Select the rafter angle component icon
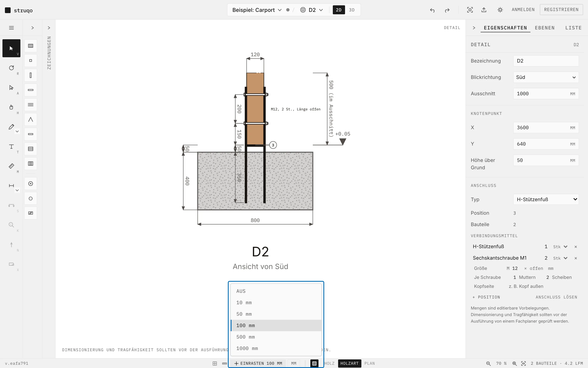 31,120
